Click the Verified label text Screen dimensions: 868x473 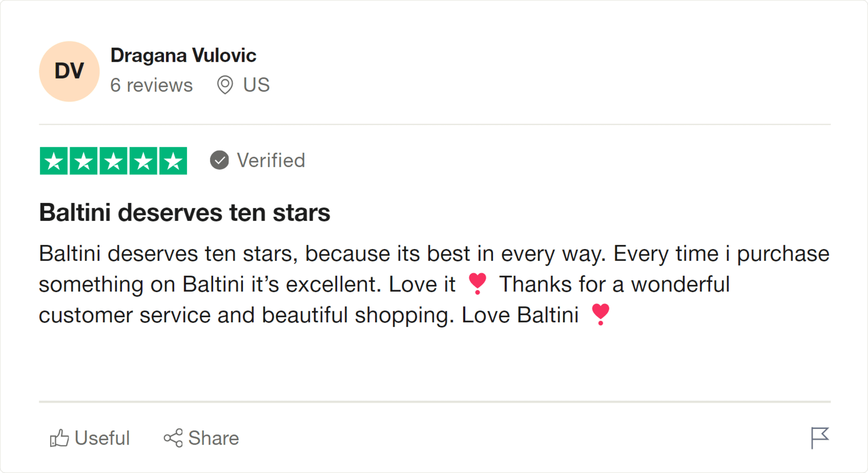click(271, 160)
